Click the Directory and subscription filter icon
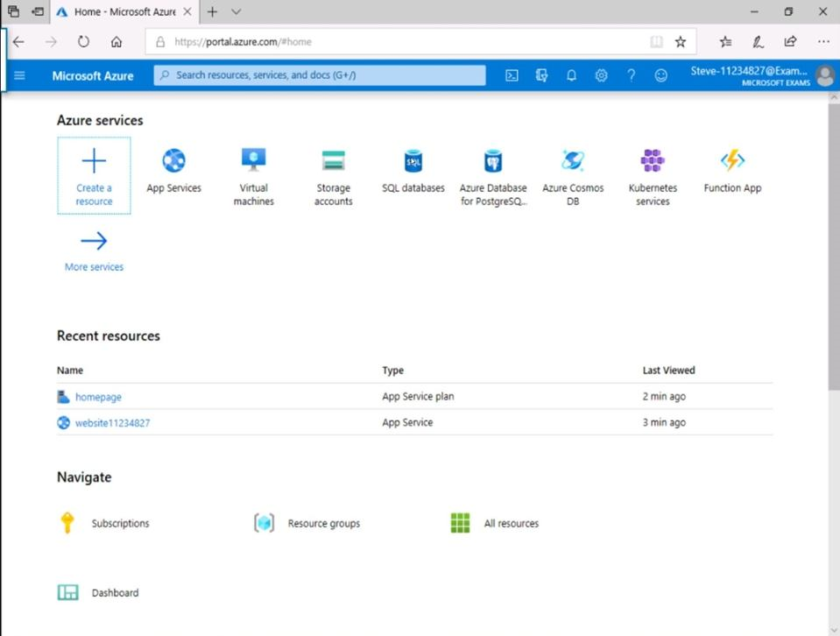Image resolution: width=840 pixels, height=636 pixels. [x=541, y=75]
